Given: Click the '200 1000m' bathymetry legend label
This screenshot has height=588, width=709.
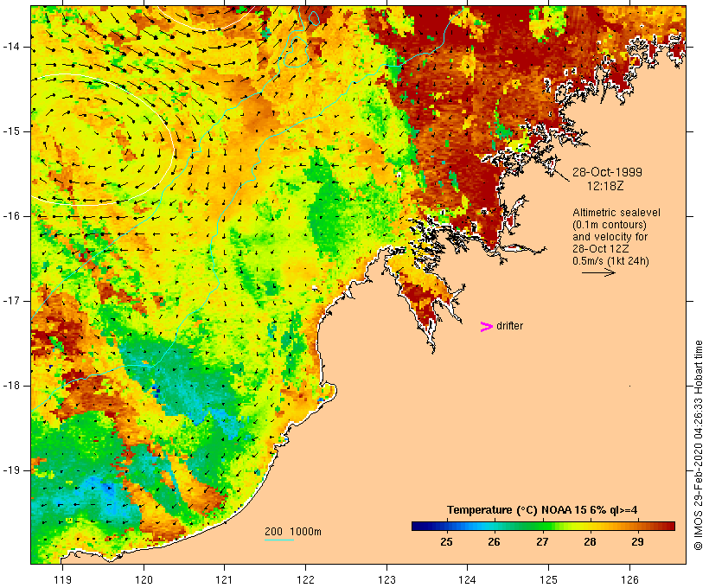Looking at the screenshot, I should (293, 532).
